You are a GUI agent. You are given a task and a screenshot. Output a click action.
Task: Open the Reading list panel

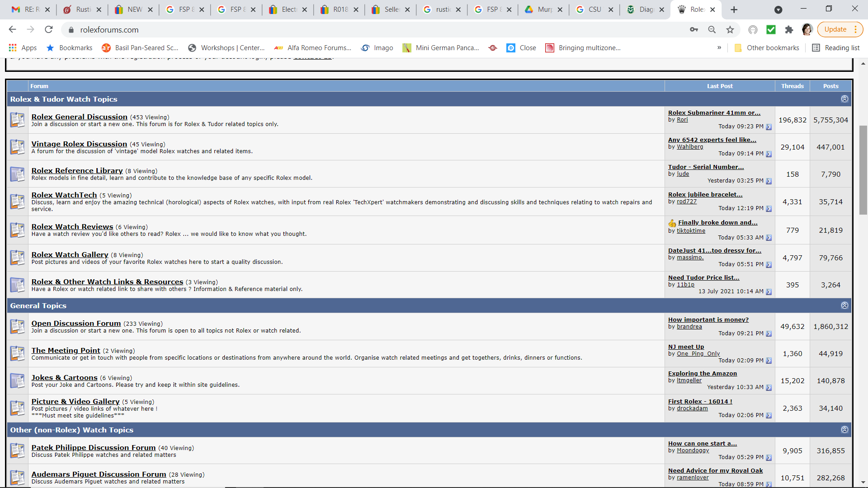pos(836,48)
